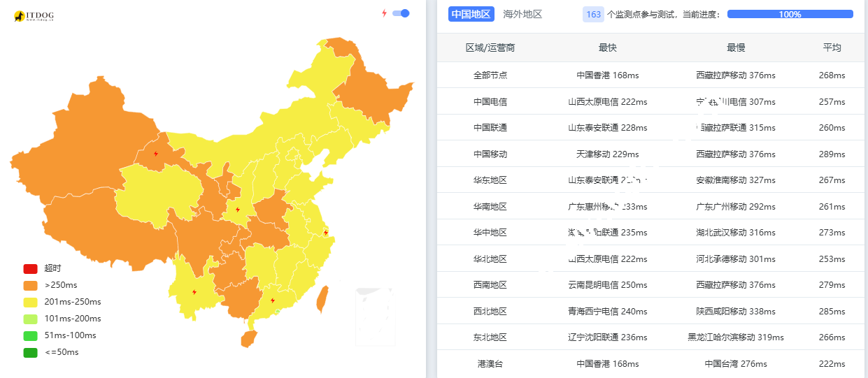
Task: Click the lightning marker in northwestern Gansu
Action: click(155, 154)
